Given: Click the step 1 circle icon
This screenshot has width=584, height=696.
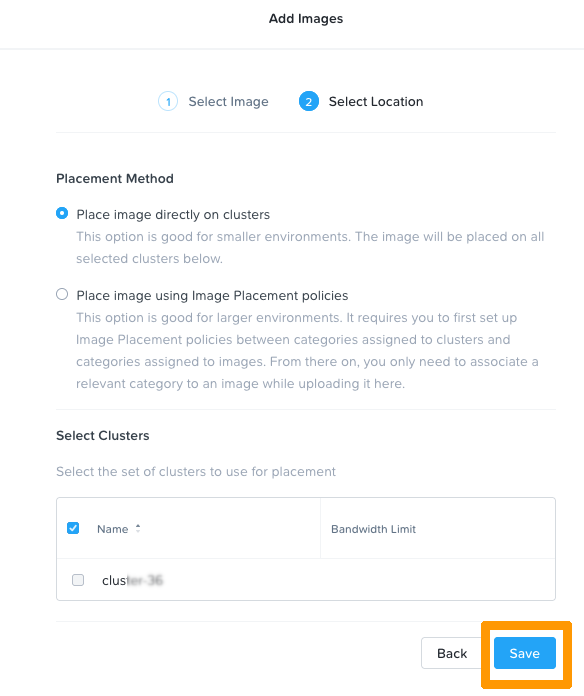Looking at the screenshot, I should (x=168, y=102).
